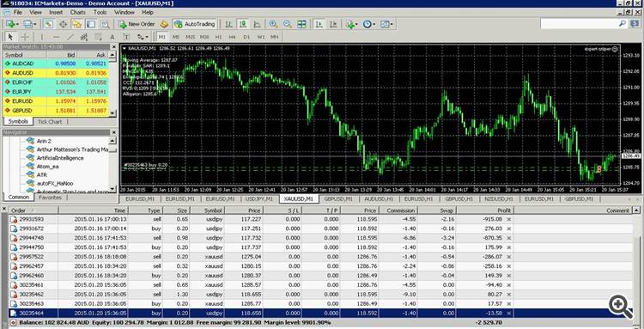Switch timeframe to M5

[x=176, y=37]
